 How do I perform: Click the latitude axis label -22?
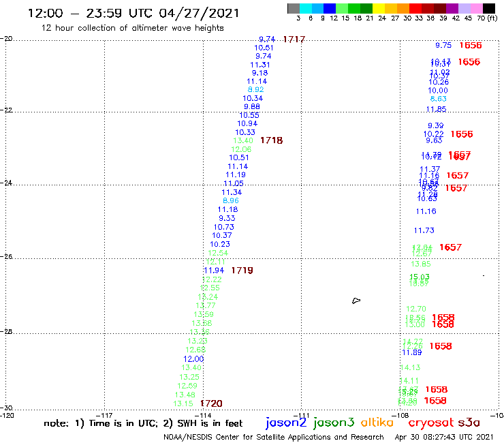coord(6,110)
